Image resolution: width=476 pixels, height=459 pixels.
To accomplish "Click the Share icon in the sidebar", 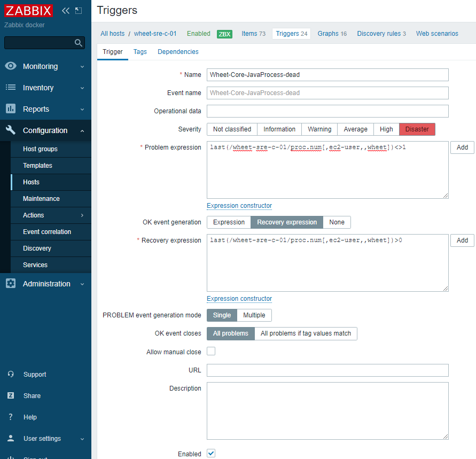I will click(x=10, y=395).
